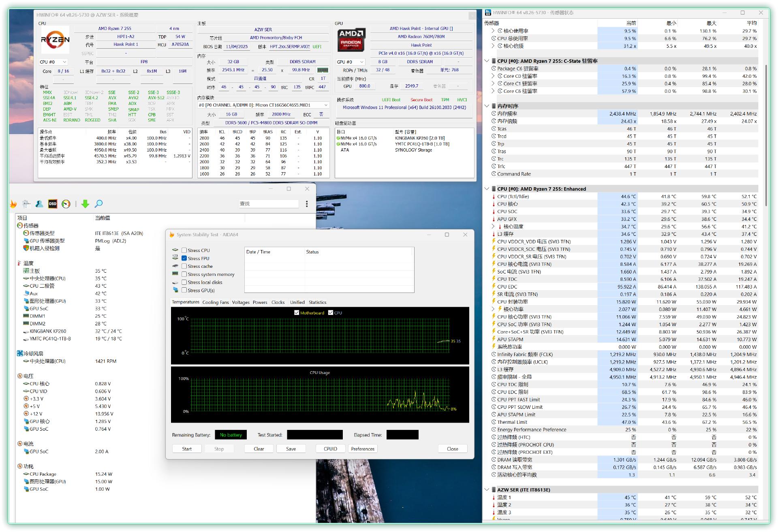This screenshot has height=532, width=778.
Task: Switch to the Cooling Fans tab
Action: [216, 302]
